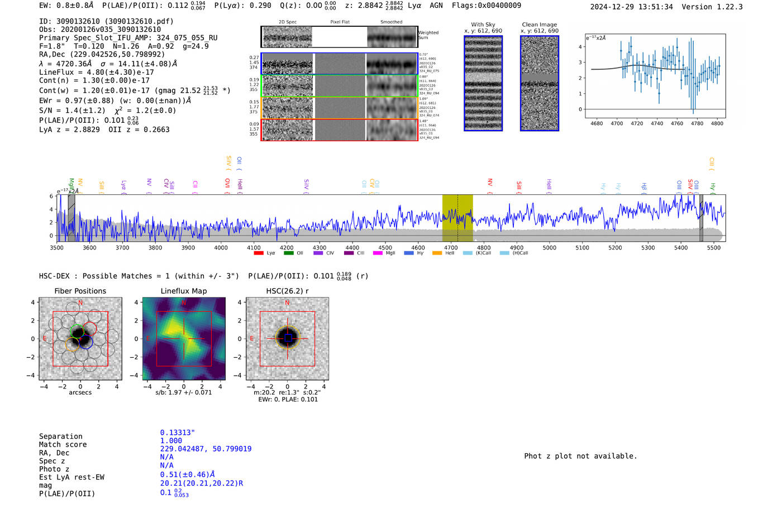Viewport: 782px width, 532px height.
Task: Select the green-bordered fiber spectrum row
Action: [x=339, y=86]
